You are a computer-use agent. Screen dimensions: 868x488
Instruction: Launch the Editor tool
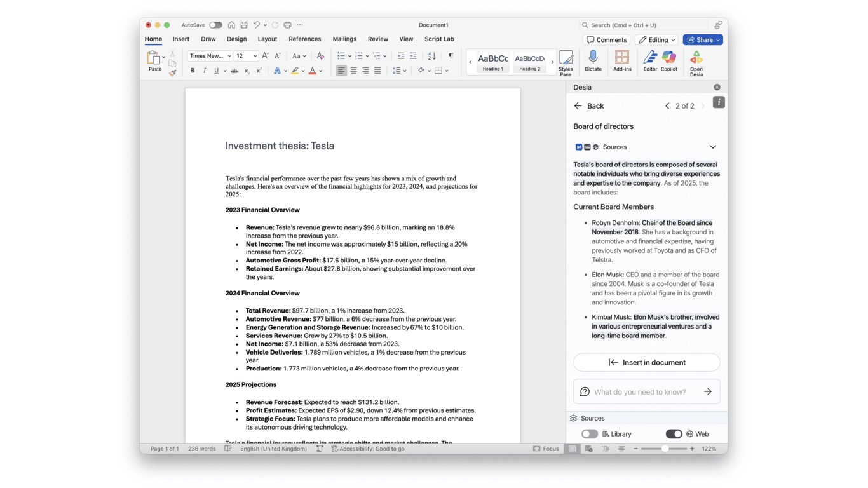pyautogui.click(x=650, y=62)
